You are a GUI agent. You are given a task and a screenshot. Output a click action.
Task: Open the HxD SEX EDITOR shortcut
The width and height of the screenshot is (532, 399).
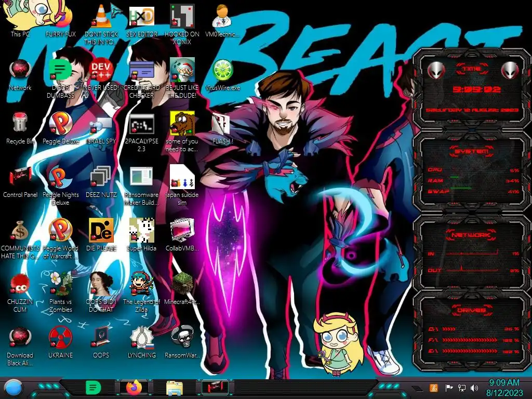[141, 20]
